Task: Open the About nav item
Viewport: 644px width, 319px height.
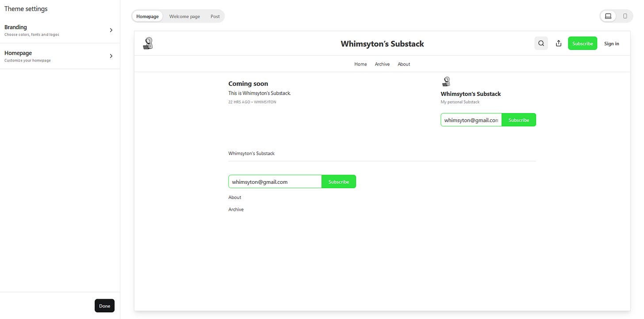Action: 404,64
